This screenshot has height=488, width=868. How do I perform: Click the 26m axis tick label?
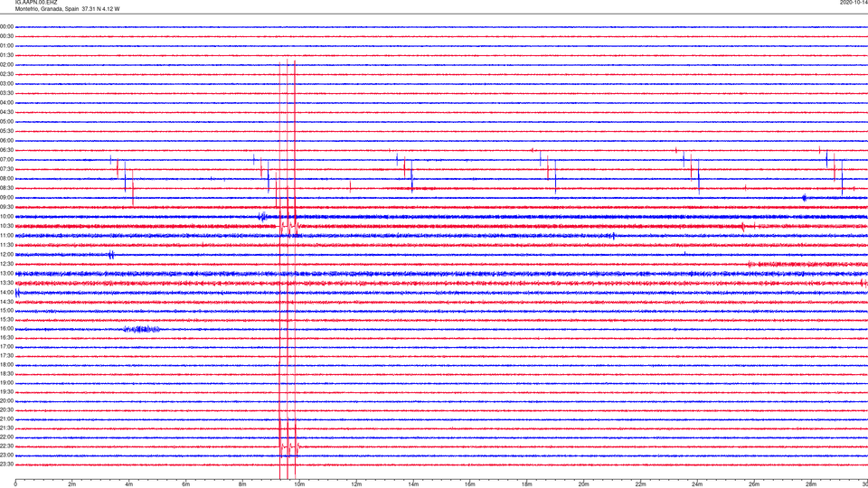pos(754,484)
